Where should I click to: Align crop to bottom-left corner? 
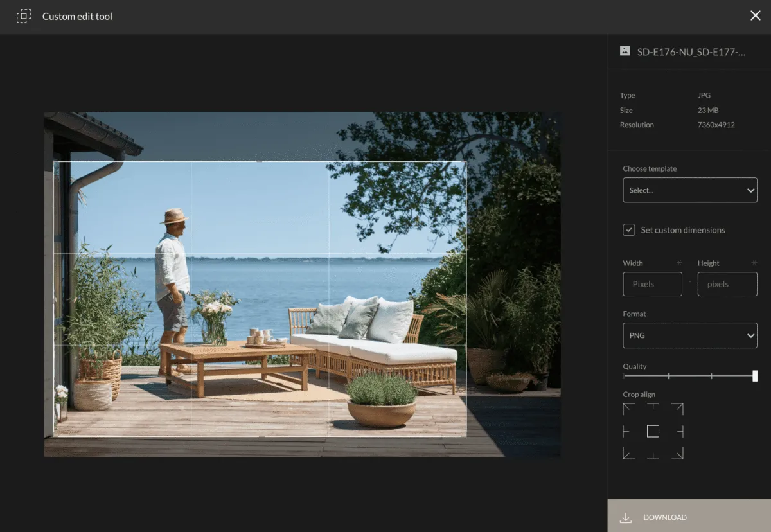coord(628,454)
